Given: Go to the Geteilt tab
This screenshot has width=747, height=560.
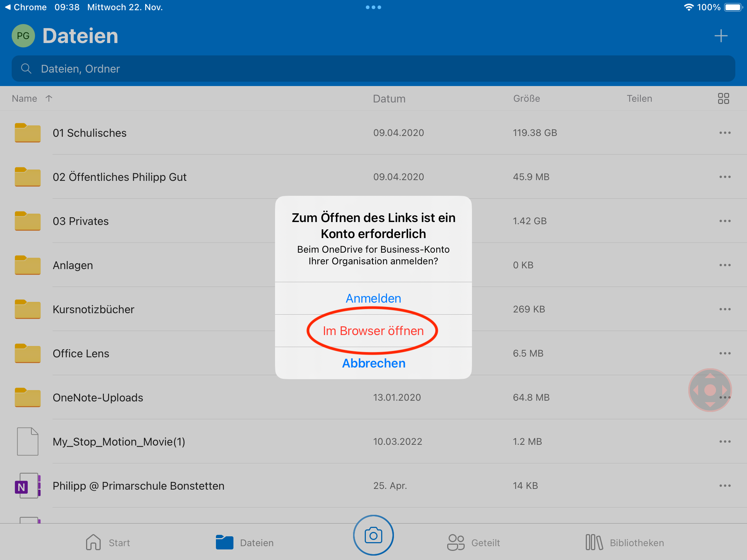Looking at the screenshot, I should click(473, 543).
